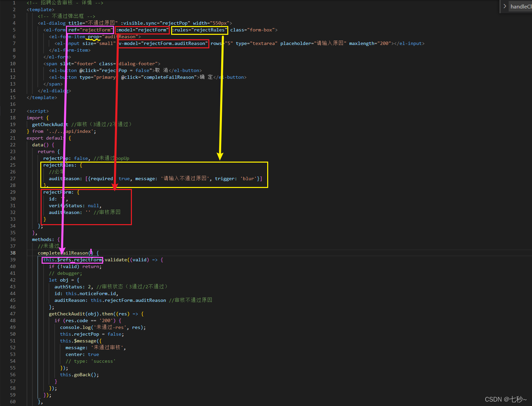Click :rules="rejectRules" attribute text
Viewport: 532px width, 406px height.
point(200,30)
